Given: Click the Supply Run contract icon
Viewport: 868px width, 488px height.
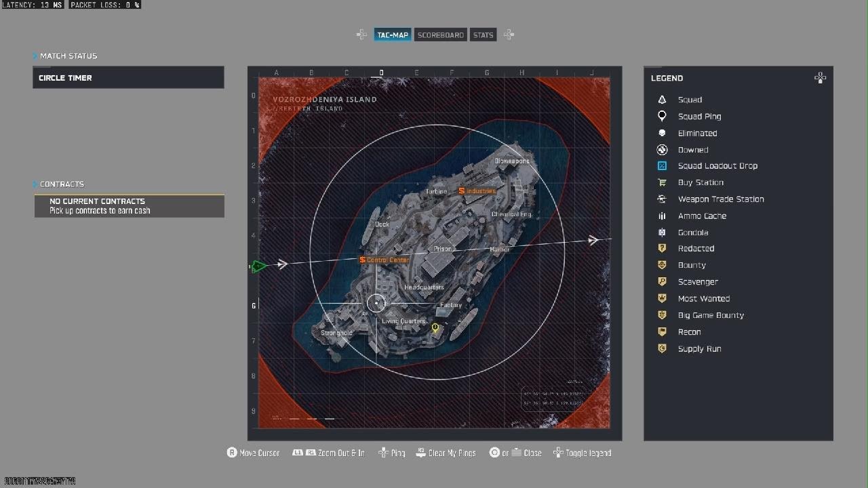Looking at the screenshot, I should click(662, 348).
